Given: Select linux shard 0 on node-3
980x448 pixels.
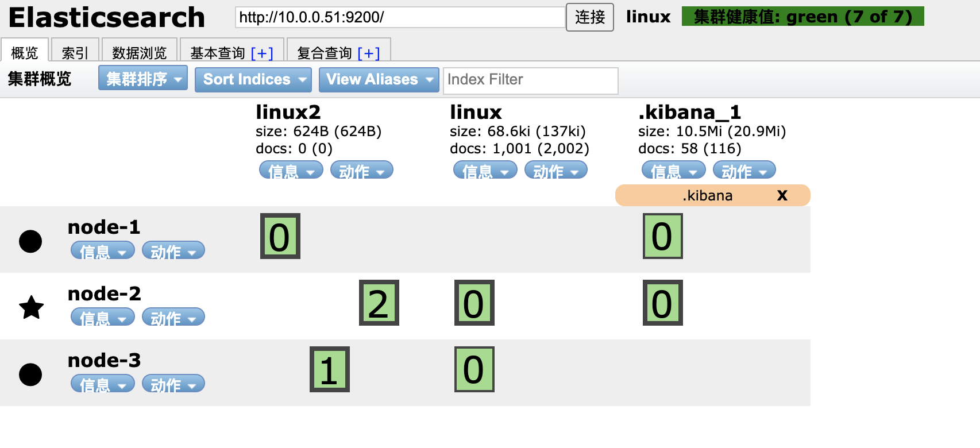Looking at the screenshot, I should 474,369.
